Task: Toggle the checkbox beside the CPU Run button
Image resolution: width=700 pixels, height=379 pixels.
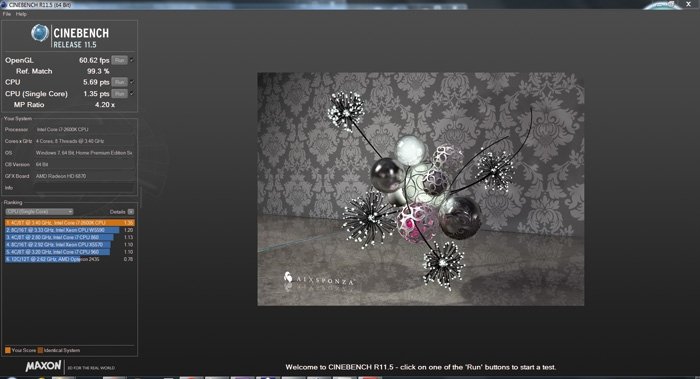Action: click(132, 82)
